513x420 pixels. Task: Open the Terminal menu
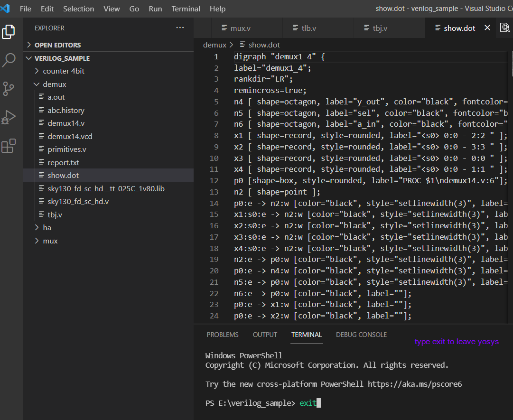pyautogui.click(x=186, y=9)
